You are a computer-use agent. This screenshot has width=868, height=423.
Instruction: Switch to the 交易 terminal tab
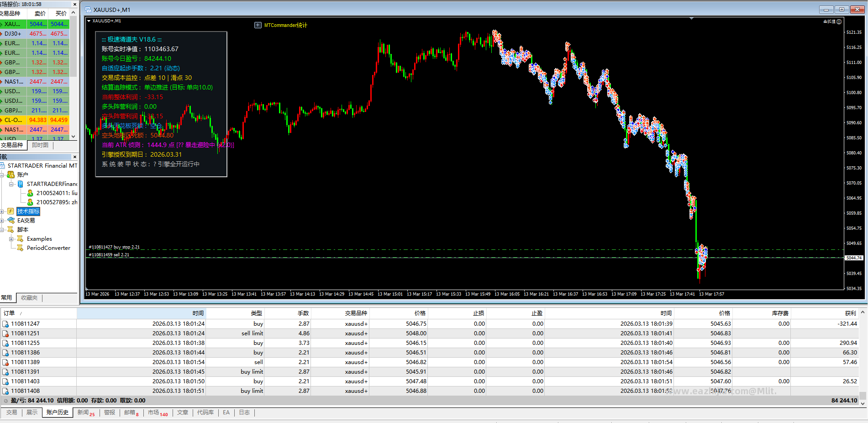tap(12, 412)
